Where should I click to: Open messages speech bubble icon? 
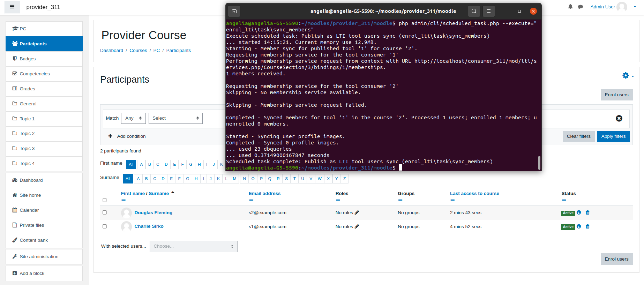pos(581,7)
